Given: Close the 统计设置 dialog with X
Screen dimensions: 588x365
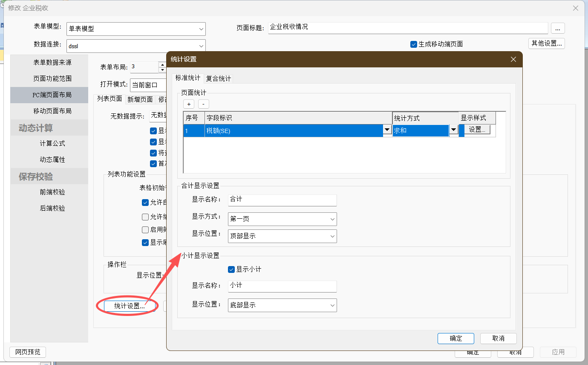Looking at the screenshot, I should 513,59.
